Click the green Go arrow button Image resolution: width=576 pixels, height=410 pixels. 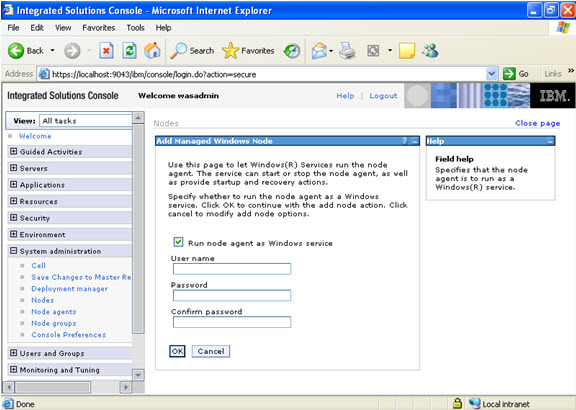[509, 74]
